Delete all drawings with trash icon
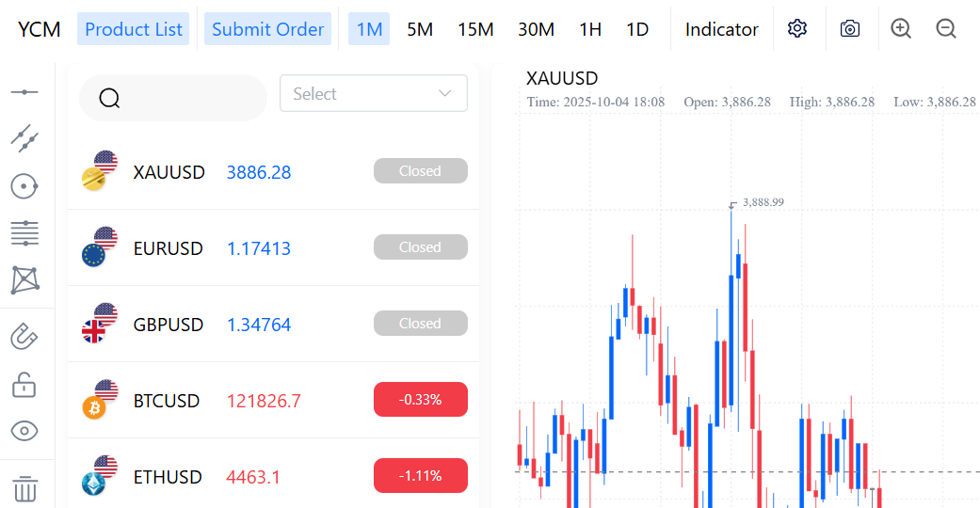 [24, 488]
